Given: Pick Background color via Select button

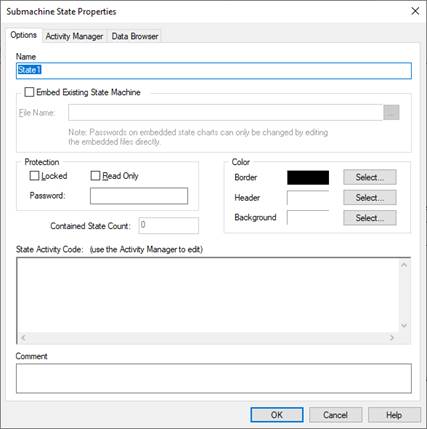Looking at the screenshot, I should [x=370, y=218].
